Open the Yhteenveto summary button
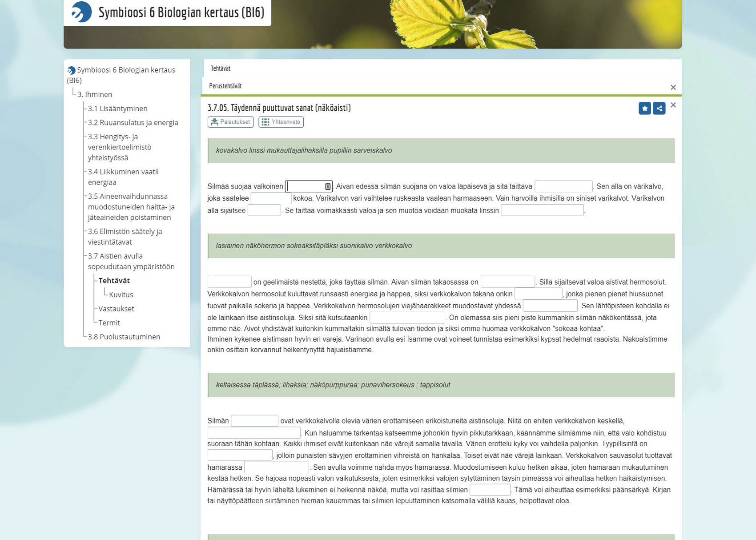756x540 pixels. (281, 122)
